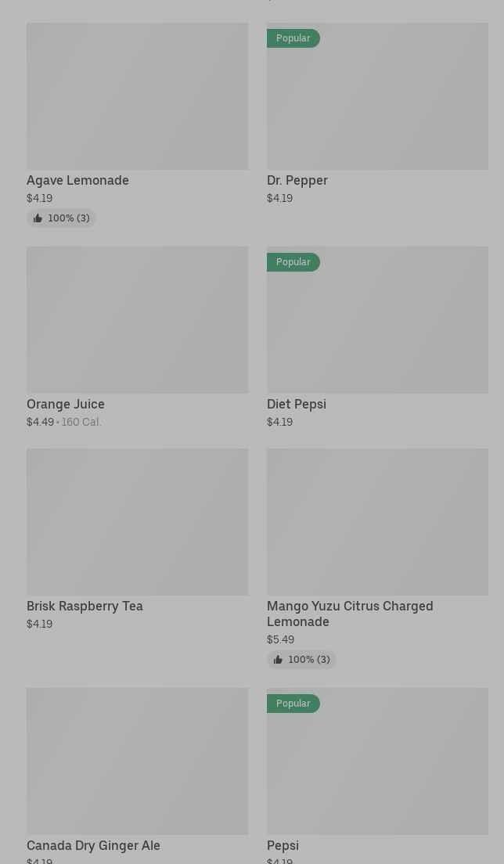The height and width of the screenshot is (864, 504).
Task: Click the Popular badge on Diet Pepsi
Action: click(x=293, y=261)
